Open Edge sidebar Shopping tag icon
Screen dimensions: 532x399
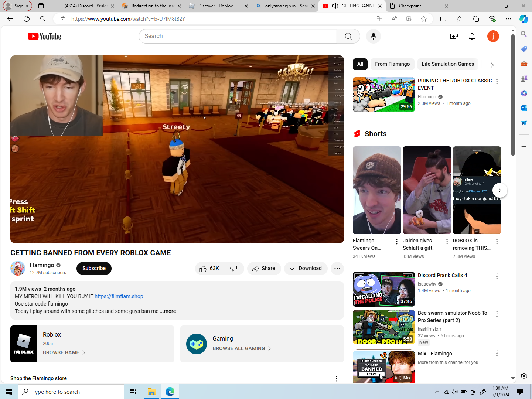(524, 49)
